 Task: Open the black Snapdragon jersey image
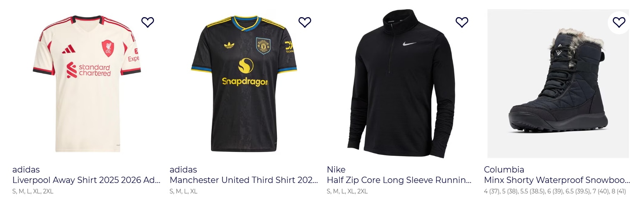coord(244,84)
